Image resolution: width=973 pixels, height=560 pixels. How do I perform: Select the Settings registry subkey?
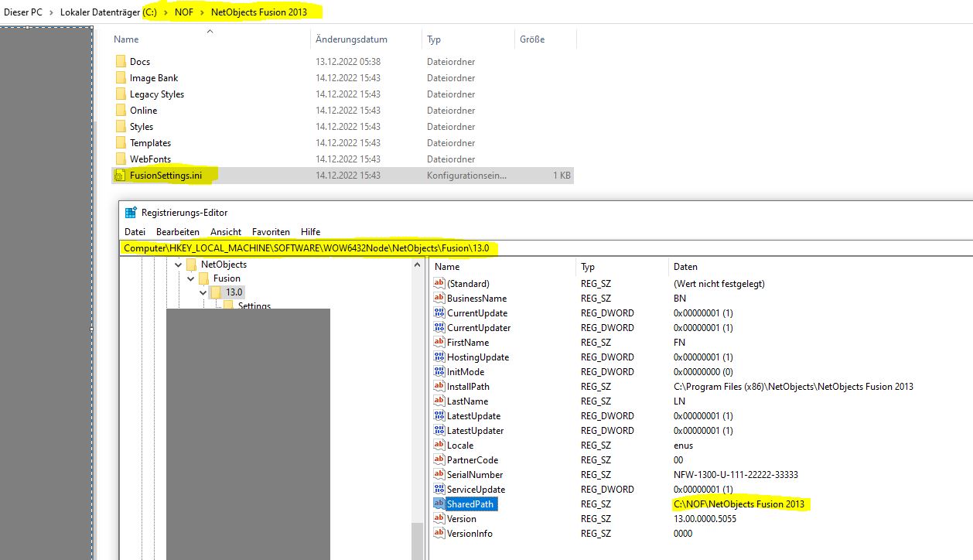[x=254, y=306]
